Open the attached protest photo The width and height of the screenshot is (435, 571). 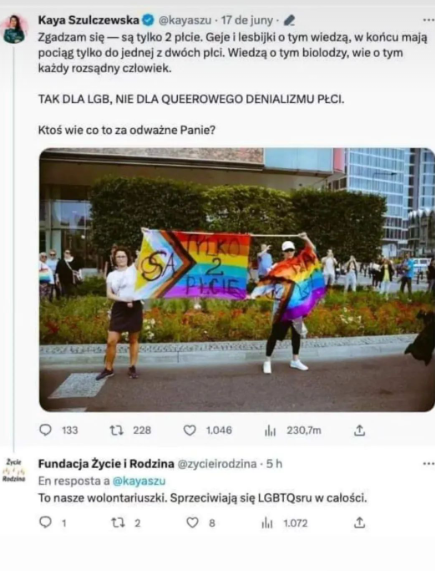point(237,280)
